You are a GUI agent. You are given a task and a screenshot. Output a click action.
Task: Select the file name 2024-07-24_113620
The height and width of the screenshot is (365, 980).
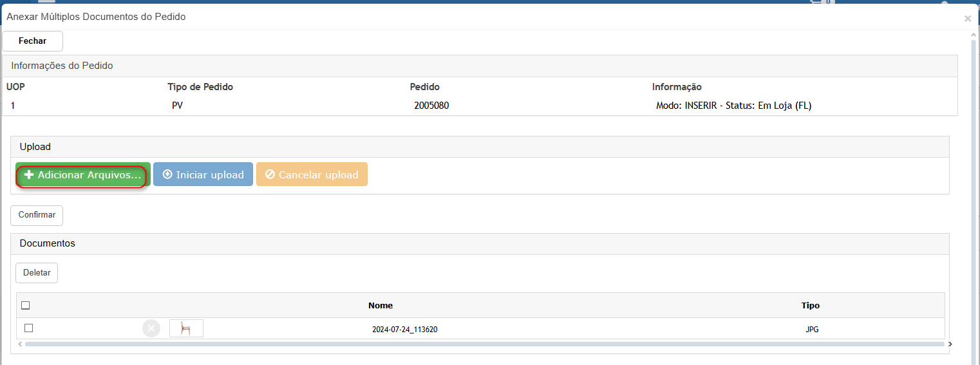[x=405, y=330]
